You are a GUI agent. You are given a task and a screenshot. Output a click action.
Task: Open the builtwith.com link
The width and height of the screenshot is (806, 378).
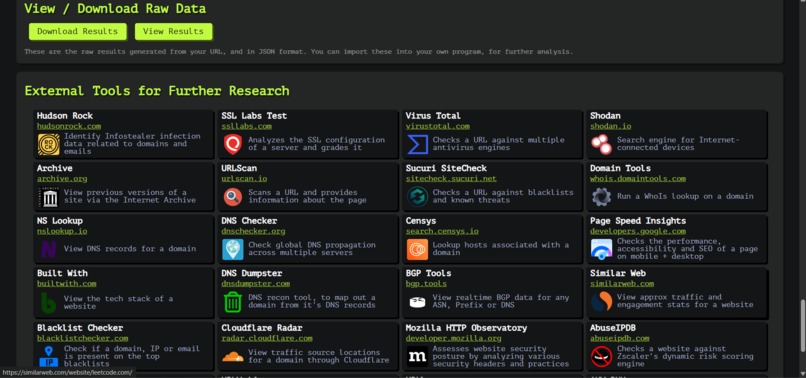pyautogui.click(x=67, y=283)
